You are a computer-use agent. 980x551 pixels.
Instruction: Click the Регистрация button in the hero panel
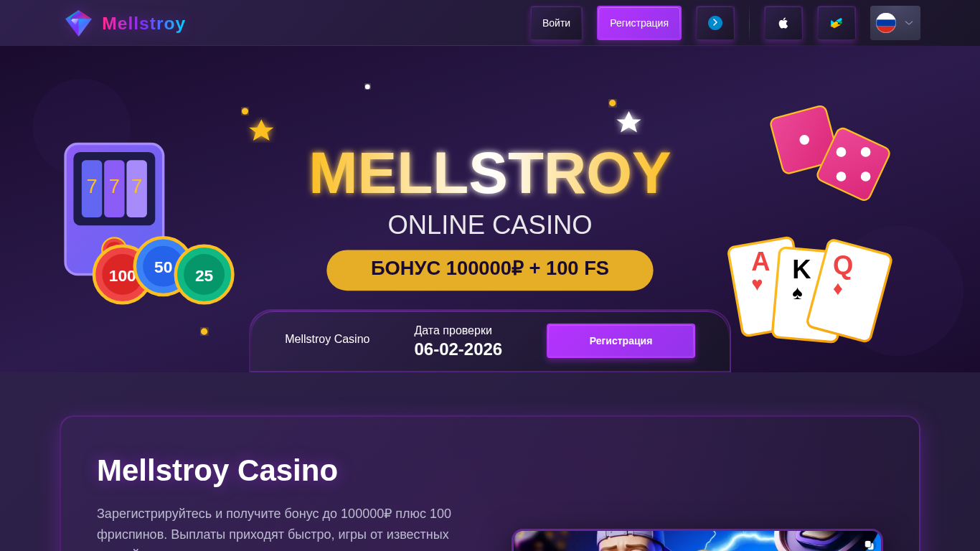[621, 341]
